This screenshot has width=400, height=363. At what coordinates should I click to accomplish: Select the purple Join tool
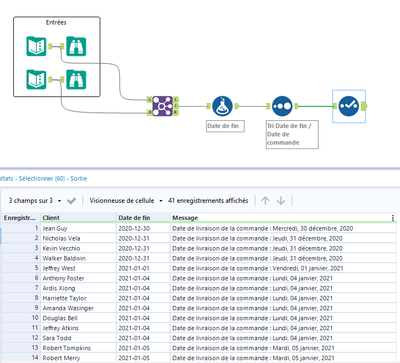[x=163, y=106]
